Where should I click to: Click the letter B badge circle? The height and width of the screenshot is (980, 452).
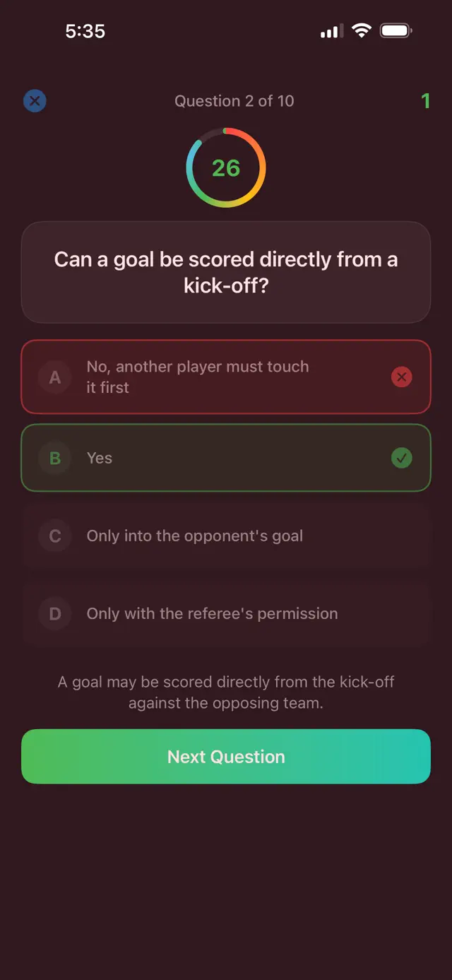click(54, 458)
